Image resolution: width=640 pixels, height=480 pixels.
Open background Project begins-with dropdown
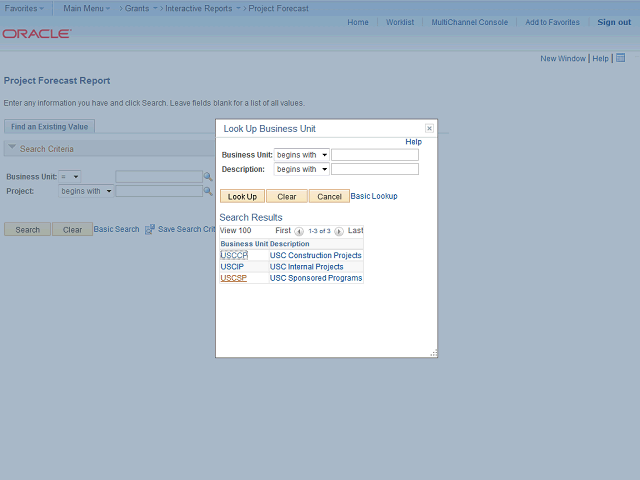[86, 191]
